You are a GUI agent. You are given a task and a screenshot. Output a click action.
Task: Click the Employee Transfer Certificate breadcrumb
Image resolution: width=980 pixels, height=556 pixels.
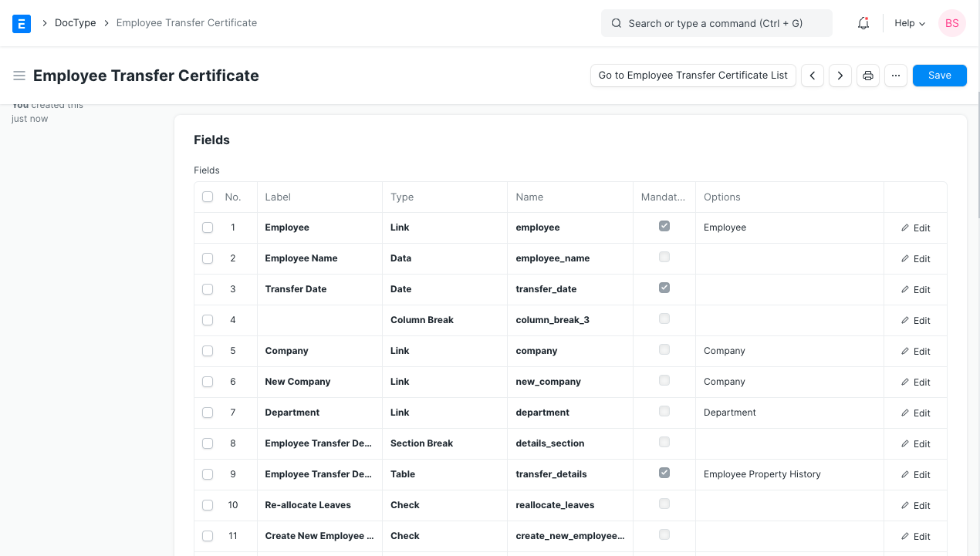click(186, 22)
